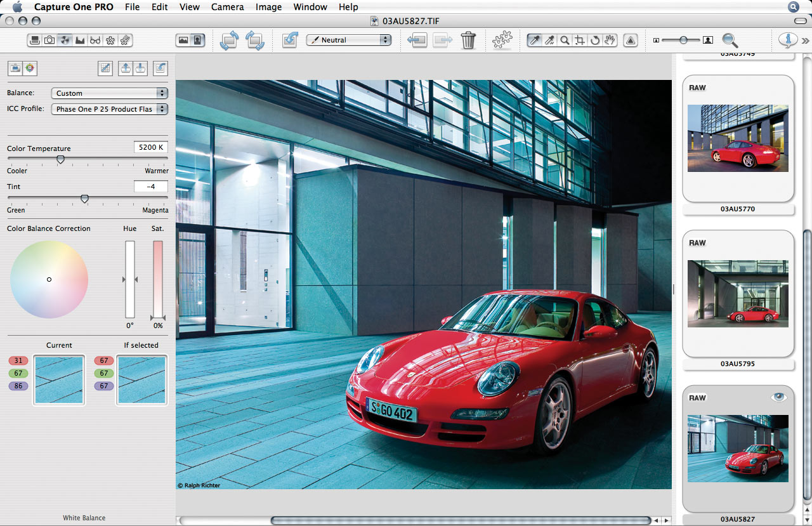
Task: Click the trash can delete icon
Action: [468, 40]
